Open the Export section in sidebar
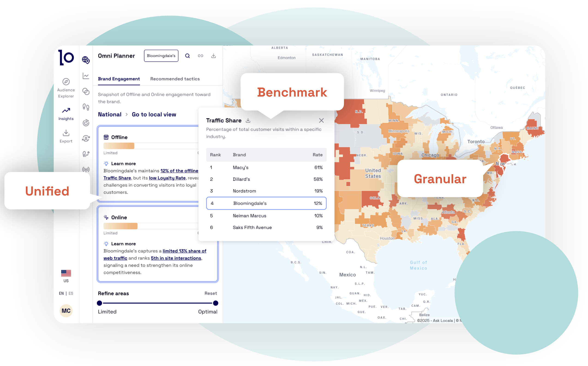 pos(66,136)
